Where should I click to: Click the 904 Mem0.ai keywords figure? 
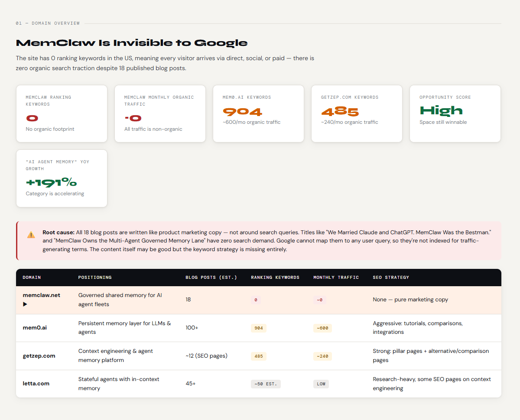point(243,112)
